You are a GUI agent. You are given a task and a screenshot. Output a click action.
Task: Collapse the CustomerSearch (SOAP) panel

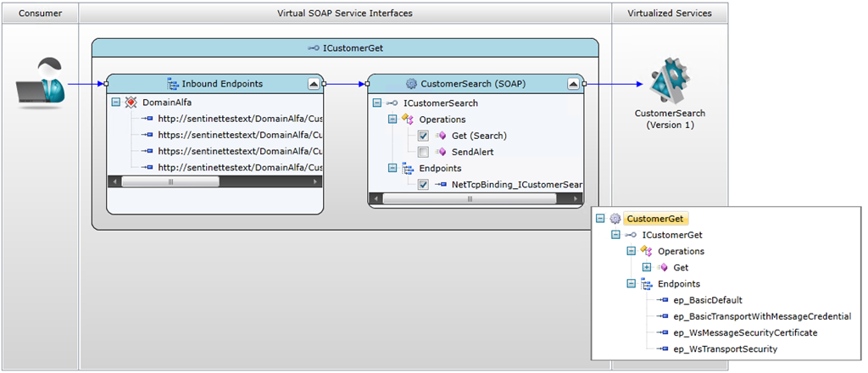pos(574,84)
